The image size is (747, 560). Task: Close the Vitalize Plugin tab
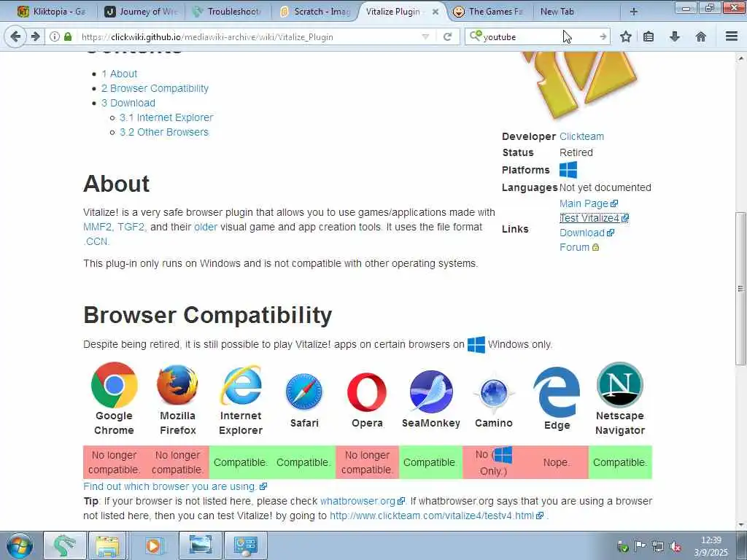[x=435, y=12]
